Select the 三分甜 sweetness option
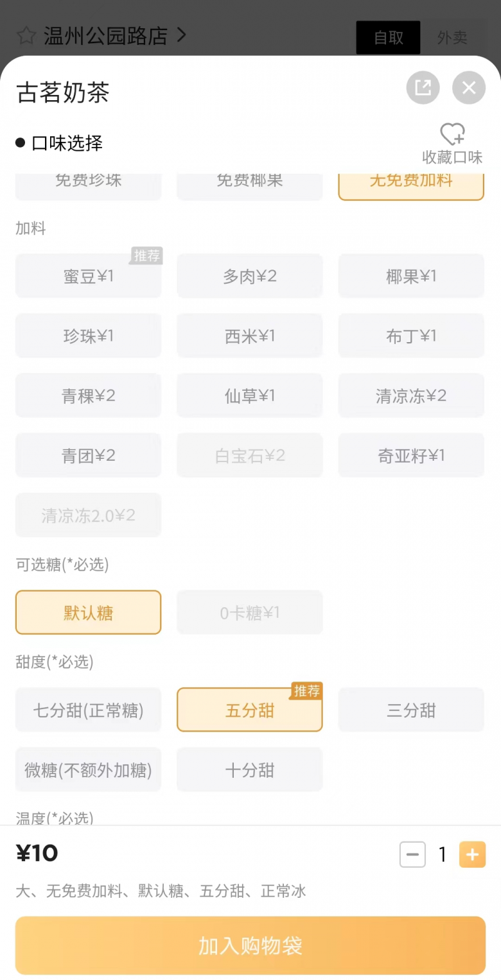 411,710
